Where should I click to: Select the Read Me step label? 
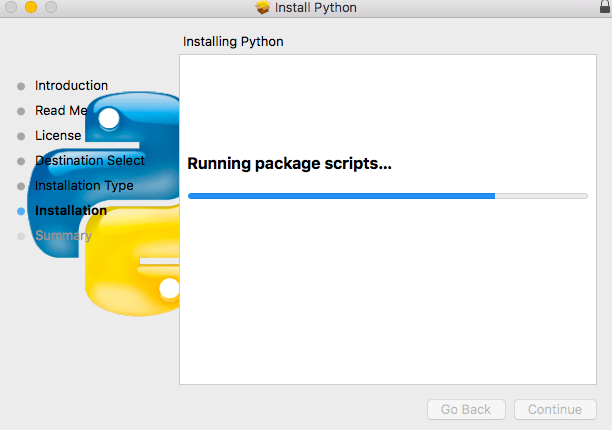61,111
